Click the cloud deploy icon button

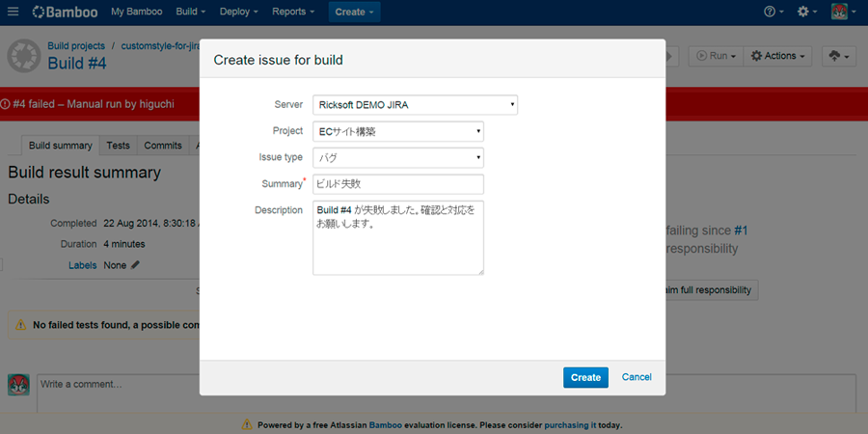[x=839, y=56]
